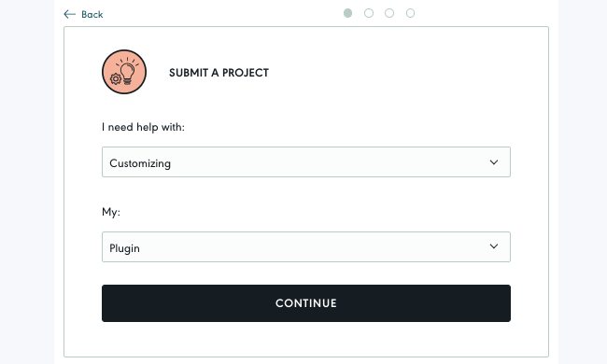Select the Plugin value text
The height and width of the screenshot is (364, 607).
(124, 248)
